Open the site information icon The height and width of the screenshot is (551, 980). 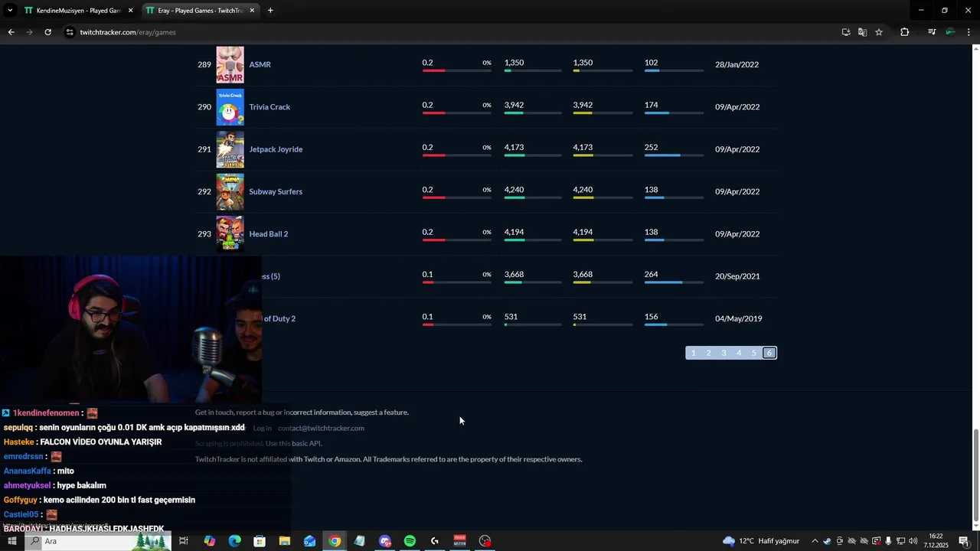click(70, 32)
